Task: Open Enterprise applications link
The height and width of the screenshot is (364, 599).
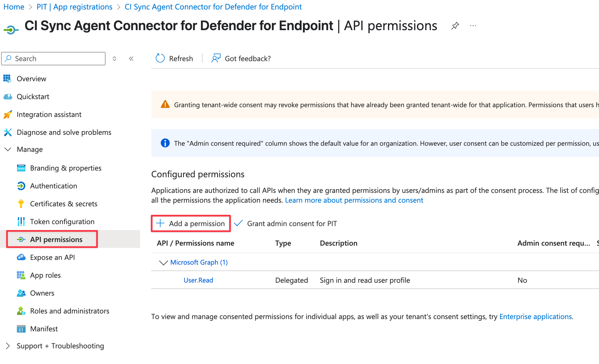Action: 536,317
